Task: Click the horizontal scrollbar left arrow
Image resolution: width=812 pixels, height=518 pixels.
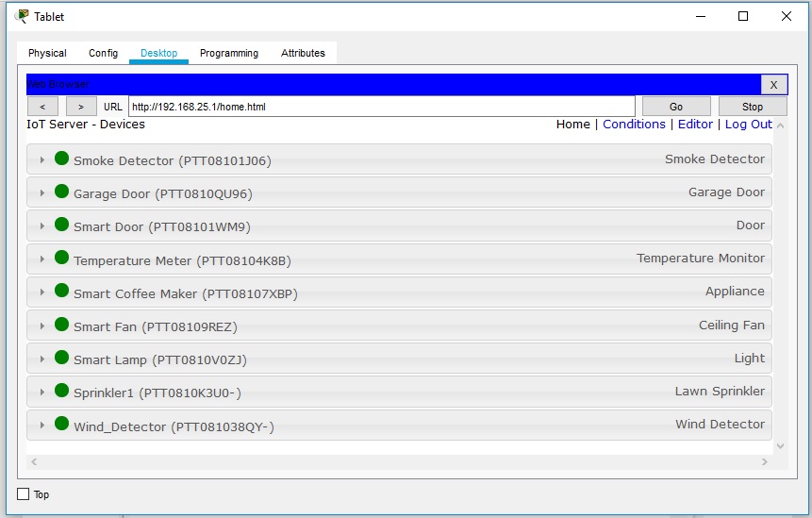Action: 34,461
